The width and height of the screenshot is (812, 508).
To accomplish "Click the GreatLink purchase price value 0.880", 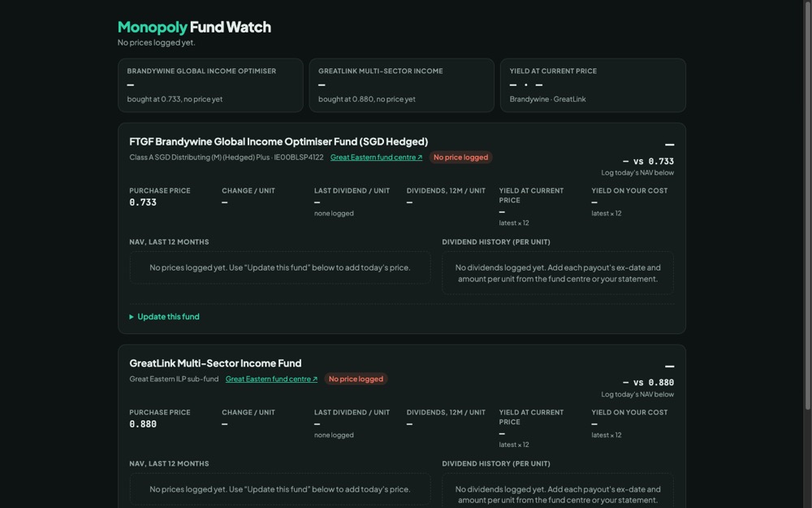I will click(143, 424).
